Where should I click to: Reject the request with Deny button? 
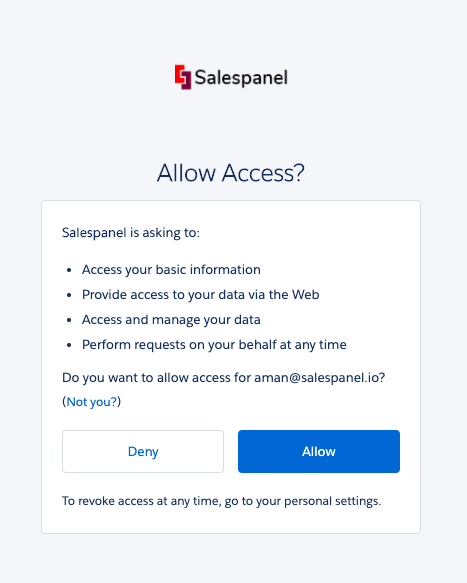point(143,451)
